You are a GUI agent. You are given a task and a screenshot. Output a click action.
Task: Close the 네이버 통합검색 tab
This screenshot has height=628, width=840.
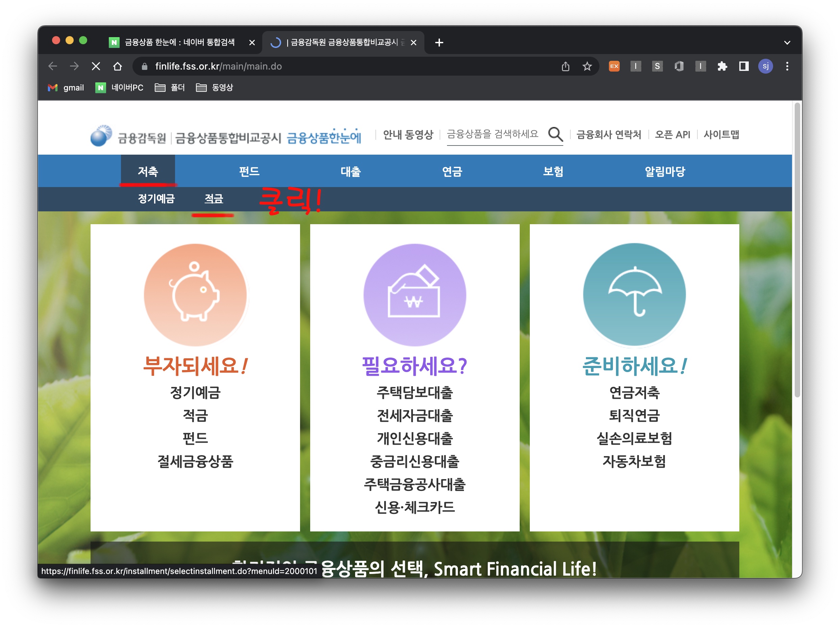[252, 43]
